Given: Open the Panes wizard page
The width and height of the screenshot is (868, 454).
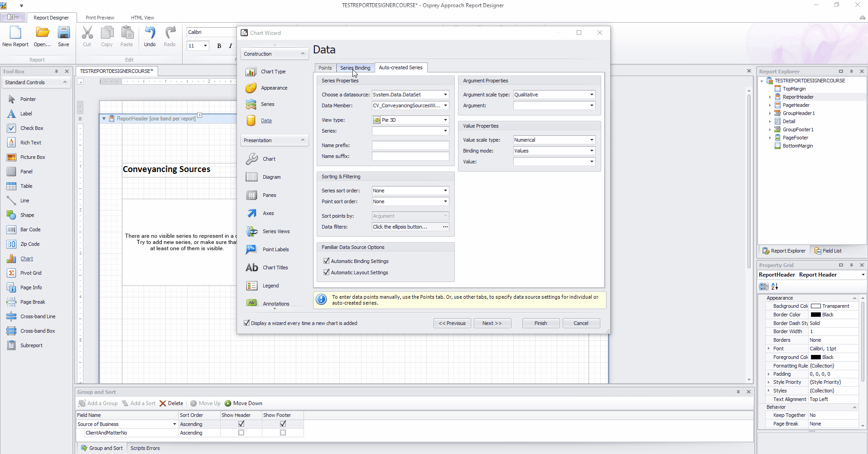Looking at the screenshot, I should [269, 195].
